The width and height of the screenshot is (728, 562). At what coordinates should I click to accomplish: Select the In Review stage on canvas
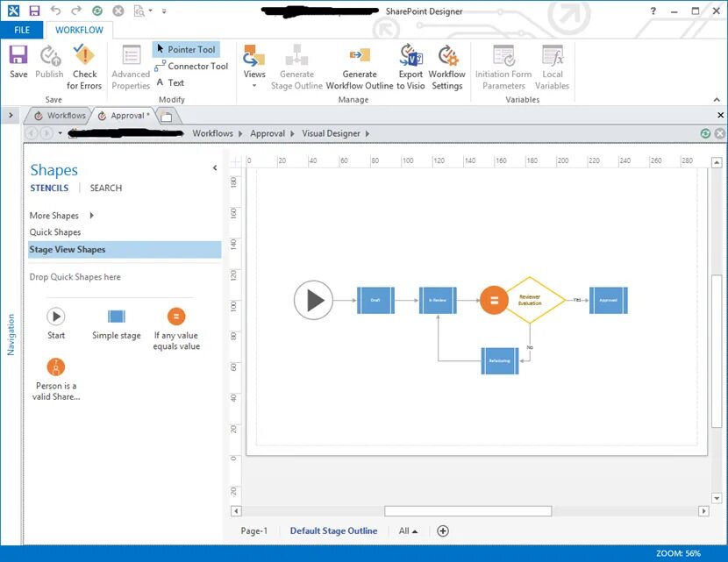point(438,300)
